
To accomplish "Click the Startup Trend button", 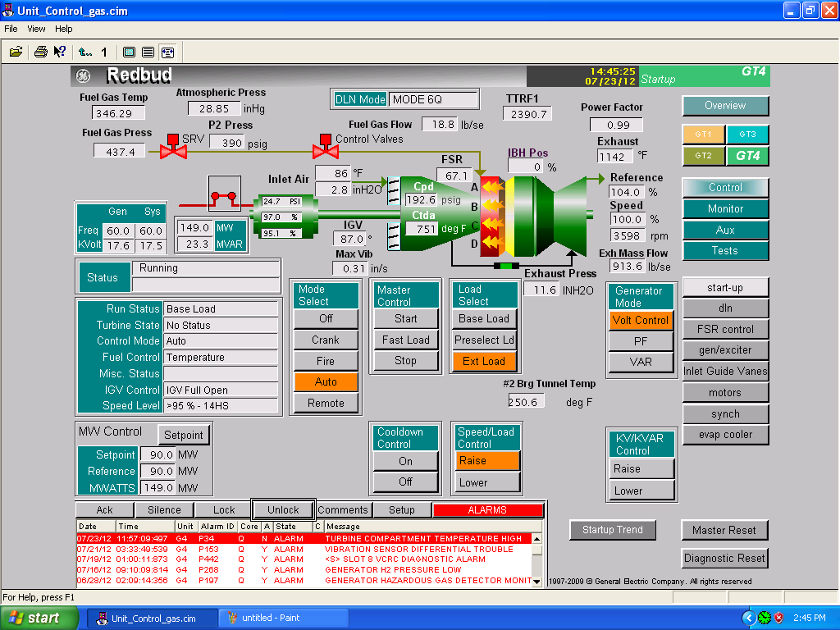I will point(613,530).
